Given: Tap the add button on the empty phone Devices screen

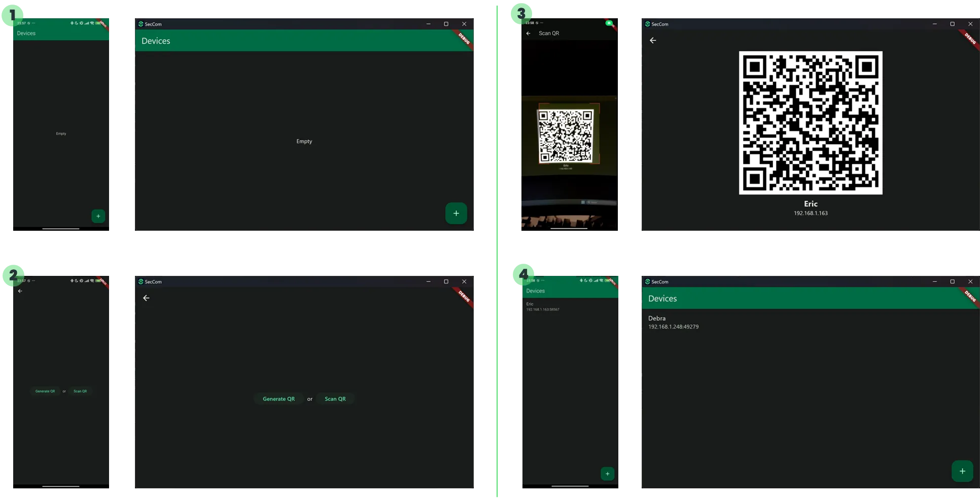Looking at the screenshot, I should tap(98, 216).
